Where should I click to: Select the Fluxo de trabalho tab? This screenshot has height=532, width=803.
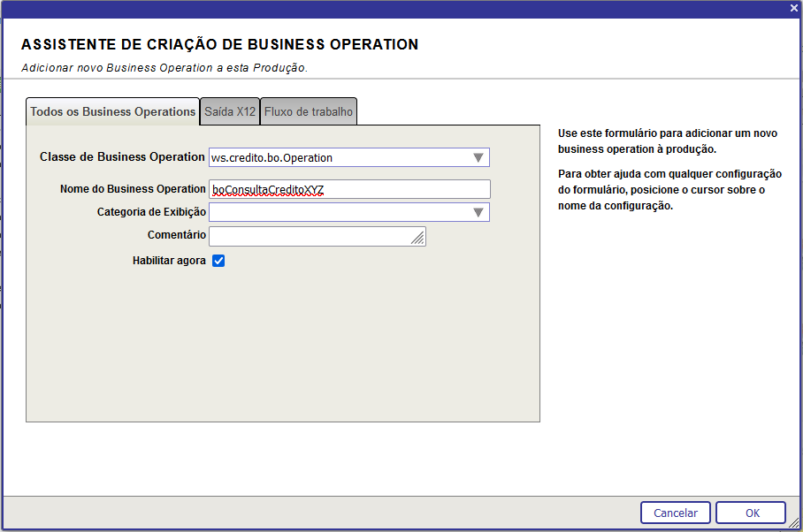coord(309,112)
